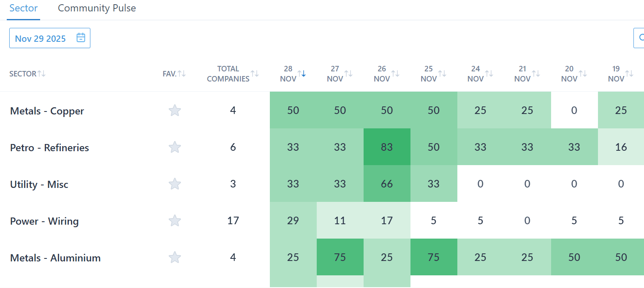Star the Power - Wiring sector
Viewport: 644px width, 288px height.
[175, 221]
